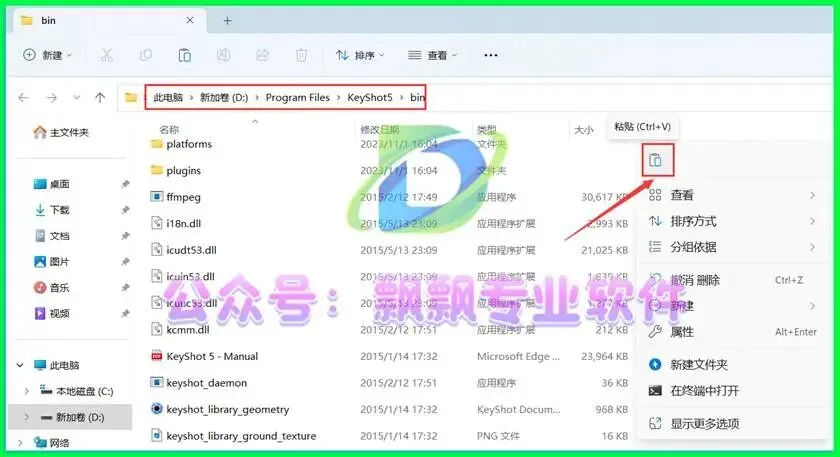Click Program Files in address breadcrumb
840x457 pixels.
[298, 98]
